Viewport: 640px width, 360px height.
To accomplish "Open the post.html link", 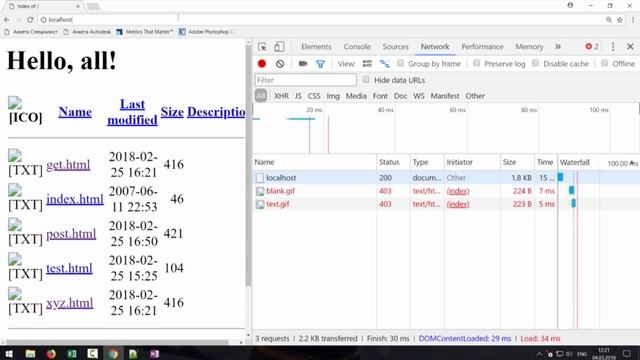I will 71,233.
